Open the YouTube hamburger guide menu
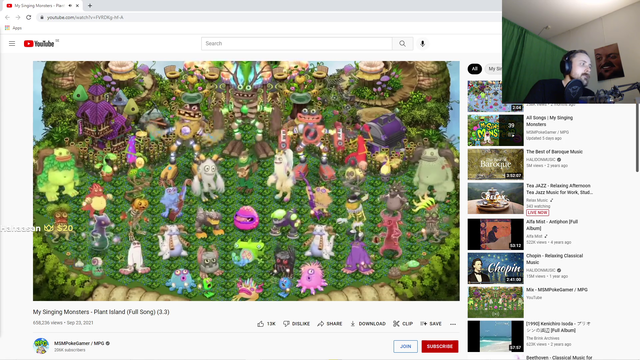The height and width of the screenshot is (360, 640). [12, 43]
